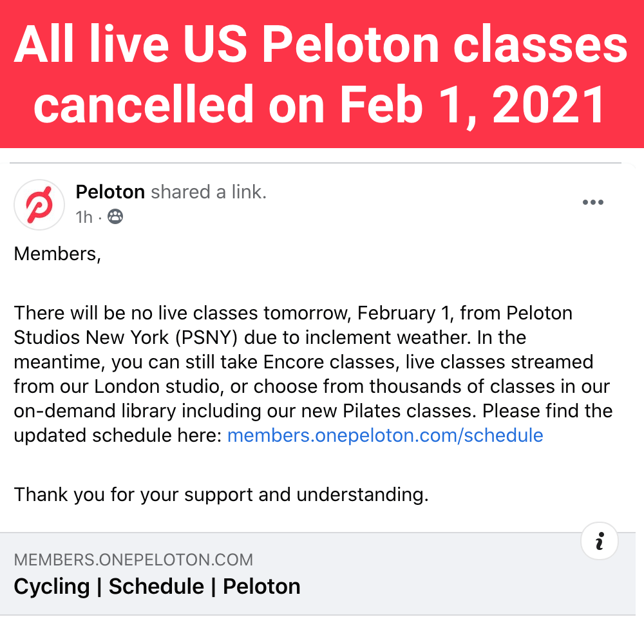Click the words 'new Pilates classes' in post
The width and height of the screenshot is (644, 644).
coord(389,411)
